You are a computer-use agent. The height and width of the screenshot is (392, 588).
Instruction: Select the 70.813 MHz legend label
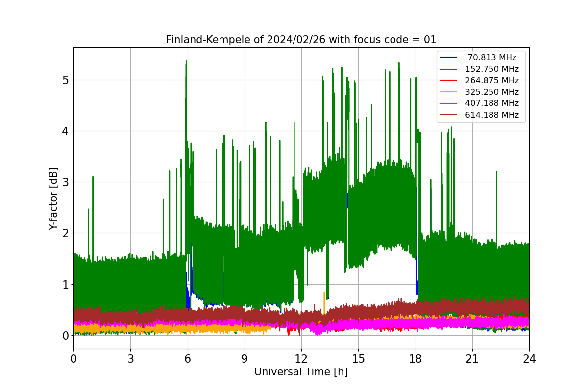click(x=492, y=58)
